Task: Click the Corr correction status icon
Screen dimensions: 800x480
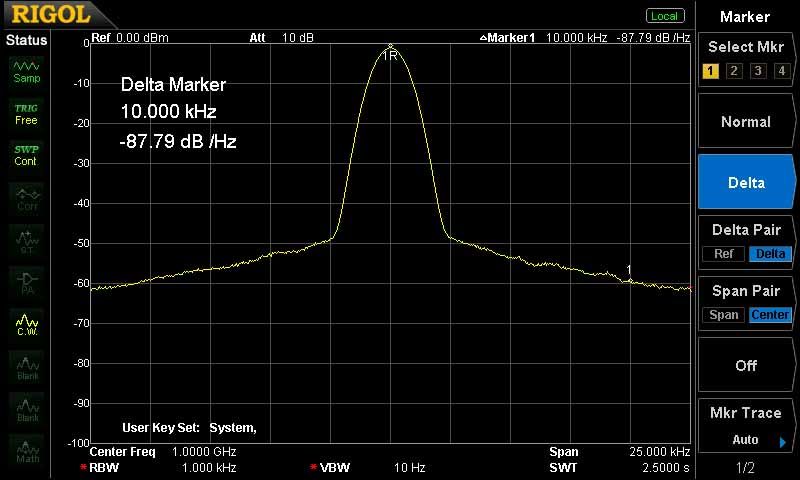Action: 26,198
